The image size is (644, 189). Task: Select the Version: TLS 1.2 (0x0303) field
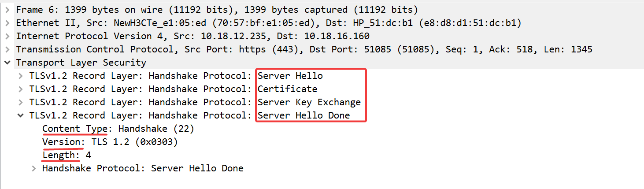click(x=110, y=142)
